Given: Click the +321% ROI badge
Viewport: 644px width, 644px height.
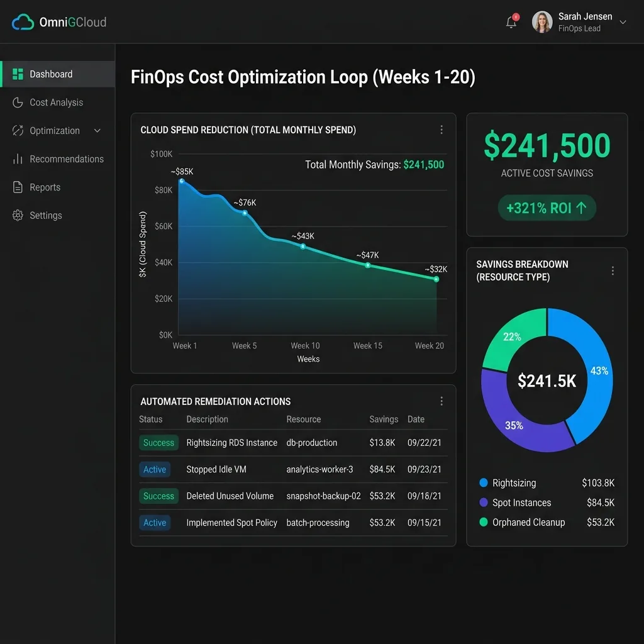Looking at the screenshot, I should pyautogui.click(x=547, y=208).
